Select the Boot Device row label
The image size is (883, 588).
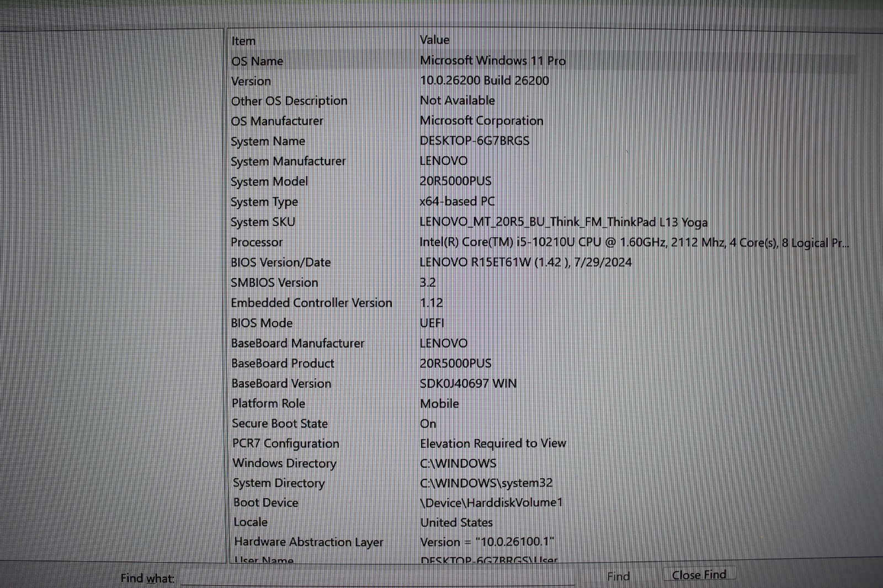click(x=265, y=503)
